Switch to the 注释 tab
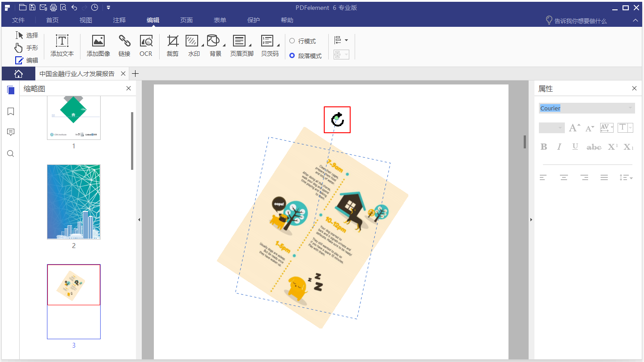The image size is (644, 362). (119, 20)
